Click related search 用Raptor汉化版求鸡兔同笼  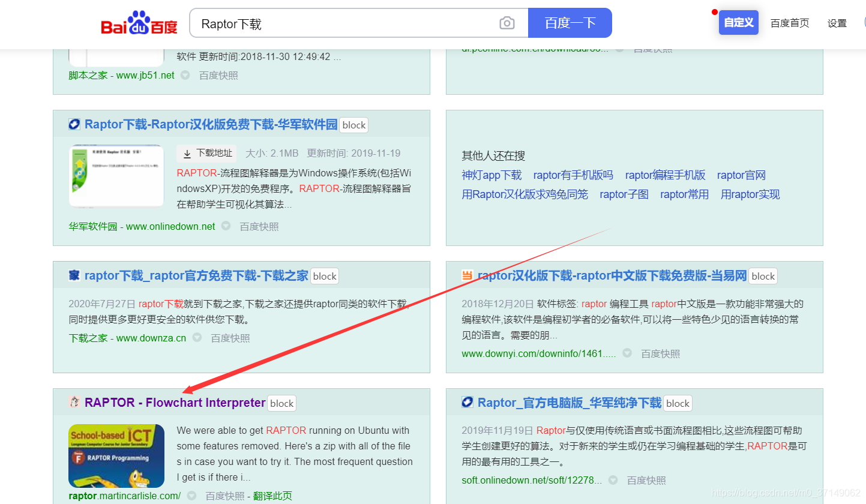pos(525,194)
